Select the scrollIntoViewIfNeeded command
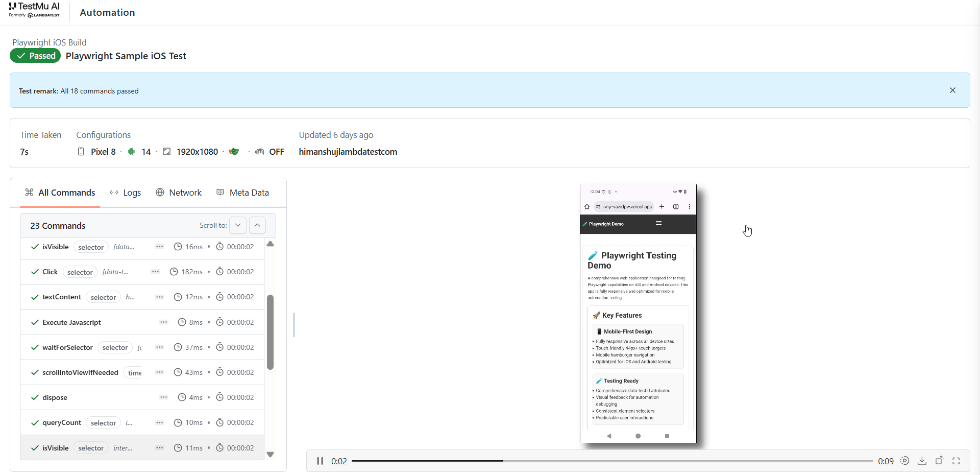This screenshot has height=475, width=980. [x=142, y=372]
